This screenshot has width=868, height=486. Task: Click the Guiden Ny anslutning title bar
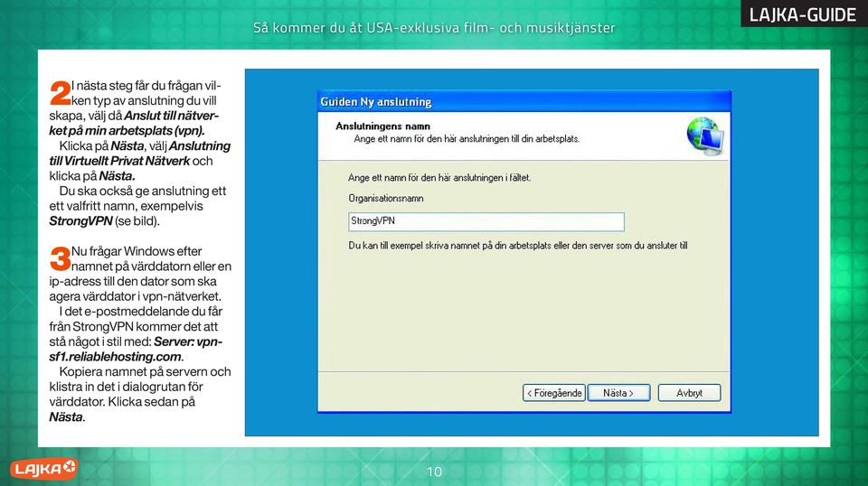pyautogui.click(x=524, y=102)
